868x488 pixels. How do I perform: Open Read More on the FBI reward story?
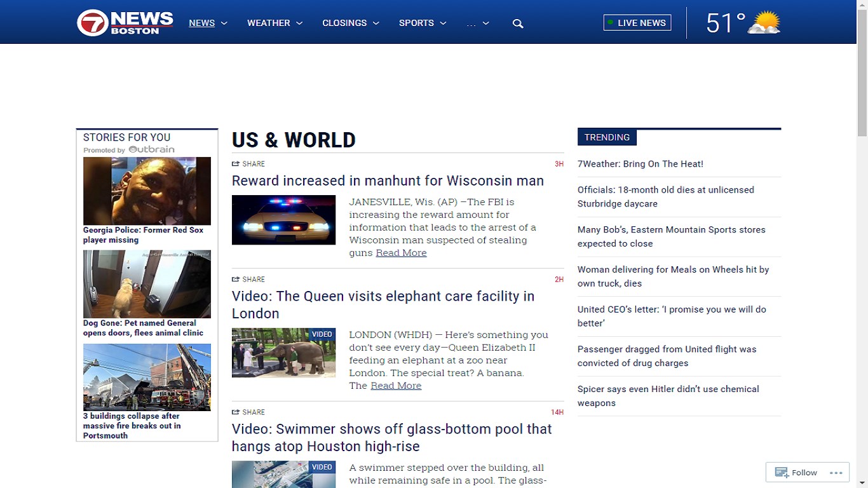point(400,252)
